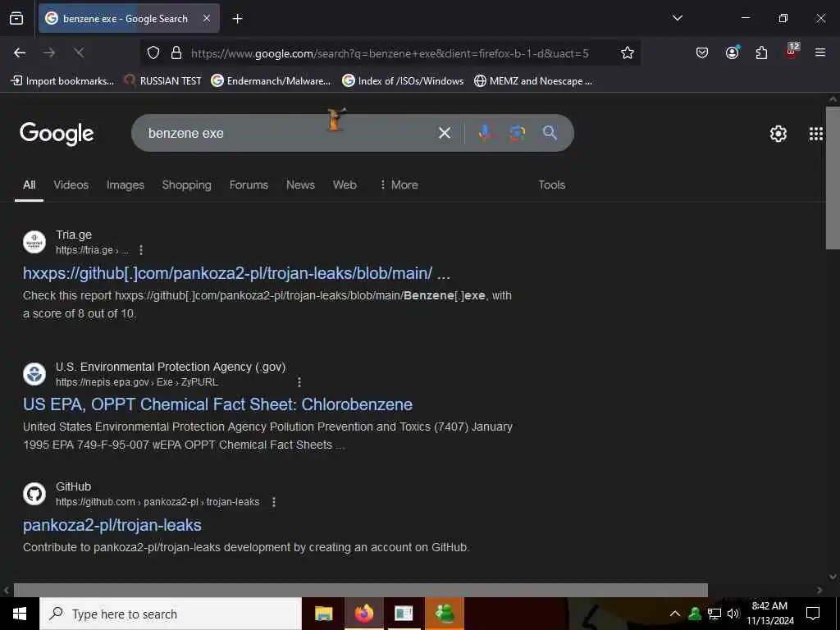The width and height of the screenshot is (840, 630).
Task: Switch to the Shopping tab
Action: [187, 185]
